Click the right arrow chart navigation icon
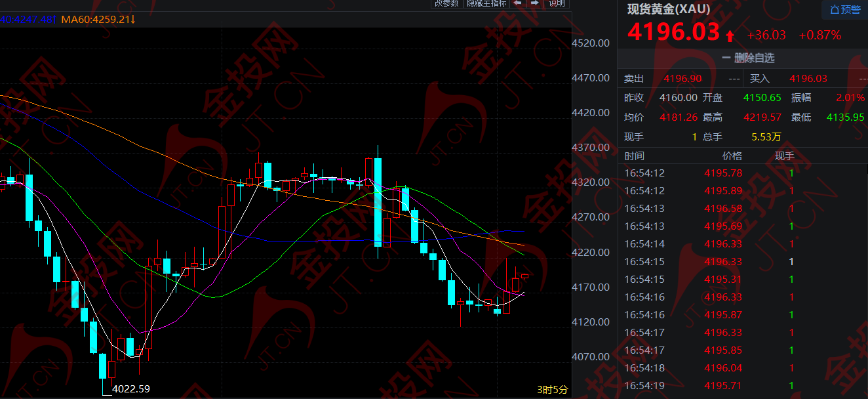868x399 pixels. (535, 3)
